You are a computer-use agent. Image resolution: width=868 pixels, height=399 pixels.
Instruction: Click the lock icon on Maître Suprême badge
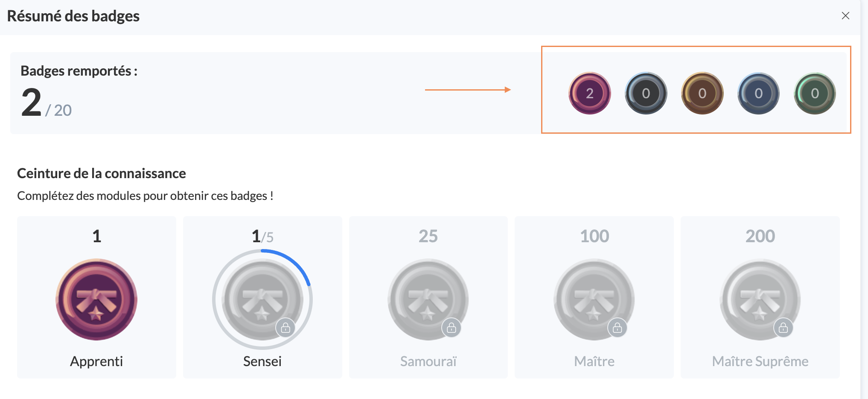tap(784, 328)
